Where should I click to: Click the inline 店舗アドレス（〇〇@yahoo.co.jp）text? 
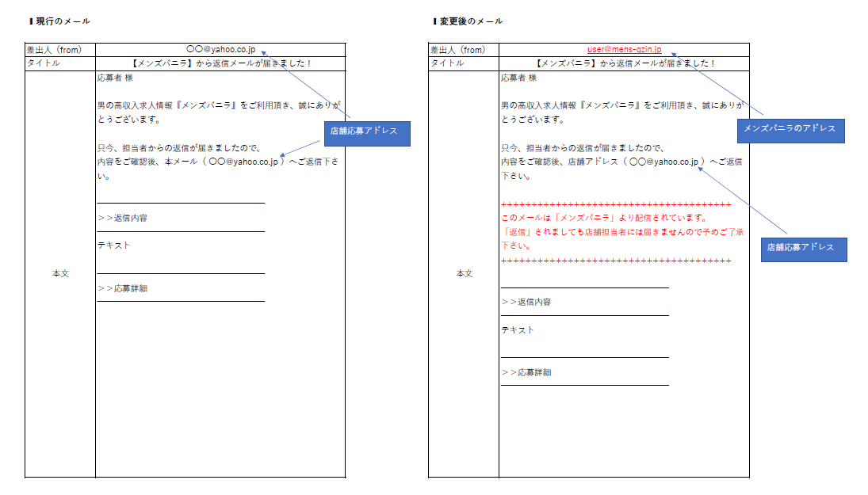(625, 164)
